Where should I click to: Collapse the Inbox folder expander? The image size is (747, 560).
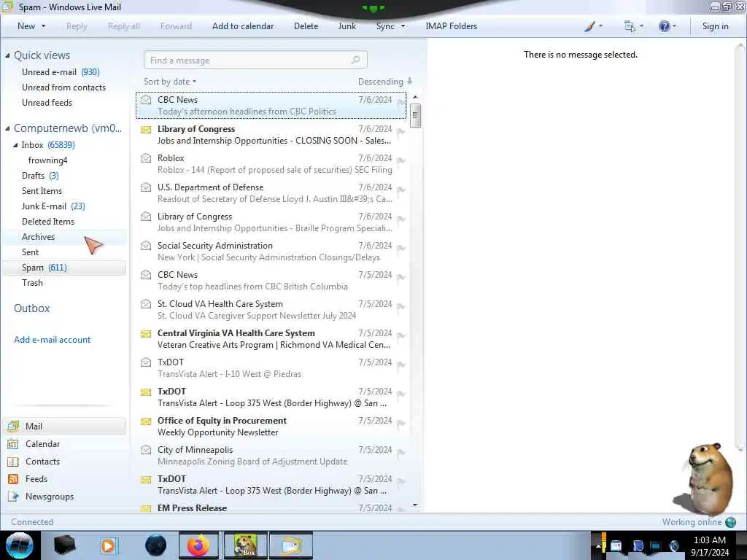point(15,145)
